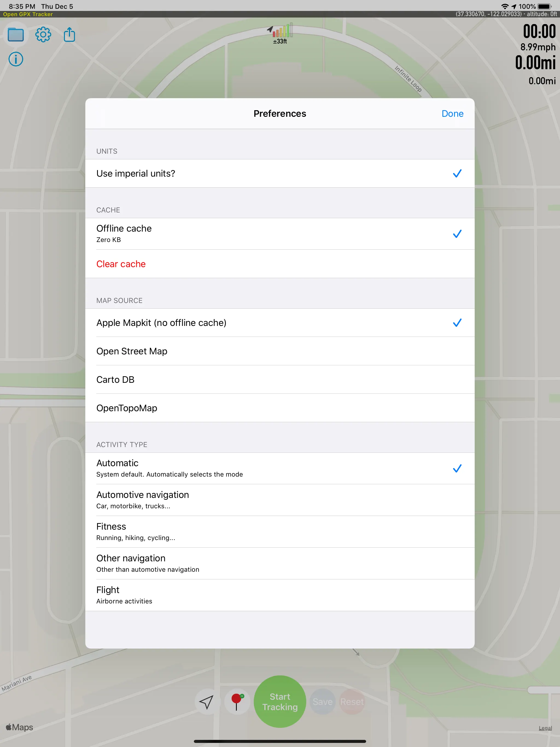Open the GPX files folder icon
The height and width of the screenshot is (747, 560).
[16, 34]
